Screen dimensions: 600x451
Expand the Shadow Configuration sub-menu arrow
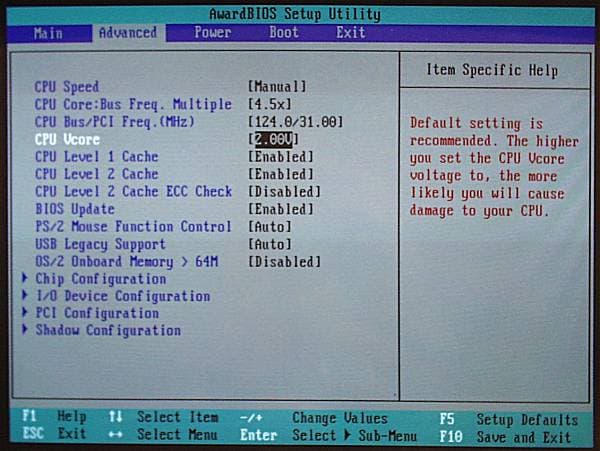25,329
